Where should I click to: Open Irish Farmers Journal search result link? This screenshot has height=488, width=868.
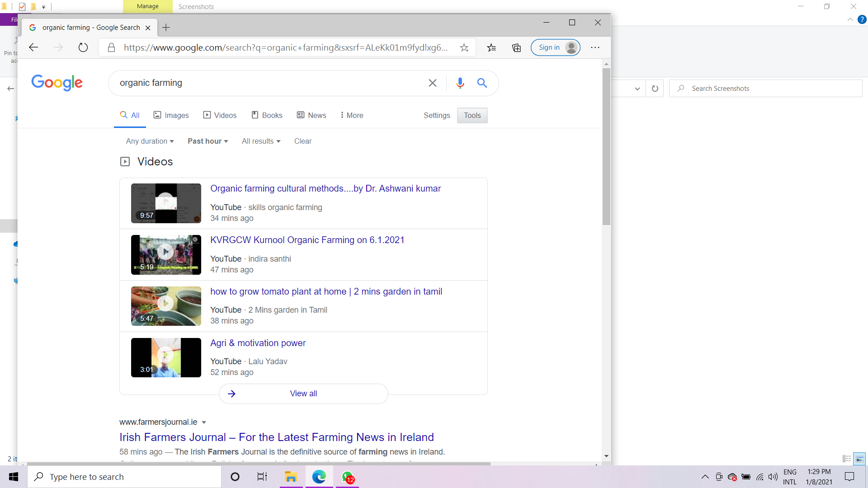click(277, 437)
